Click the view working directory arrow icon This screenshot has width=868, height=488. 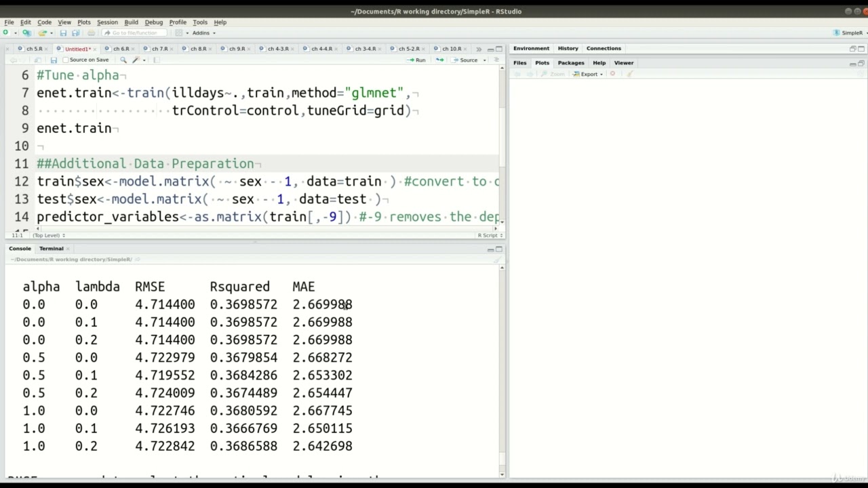pyautogui.click(x=138, y=259)
